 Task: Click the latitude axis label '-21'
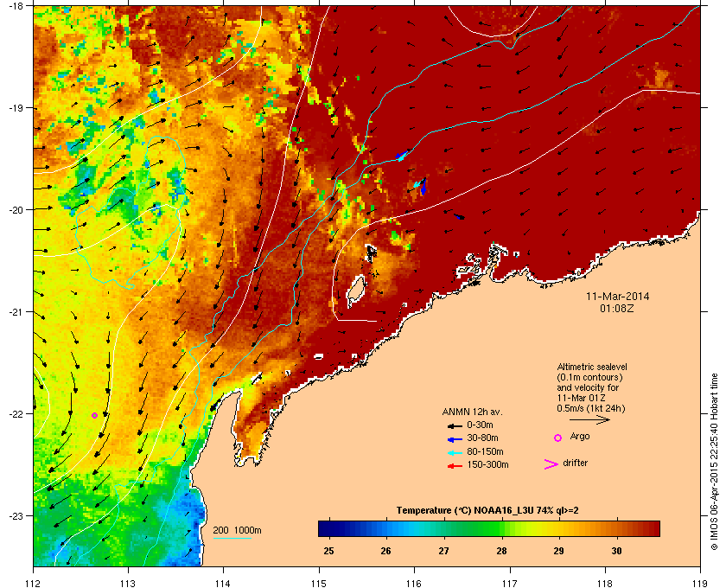(x=15, y=312)
